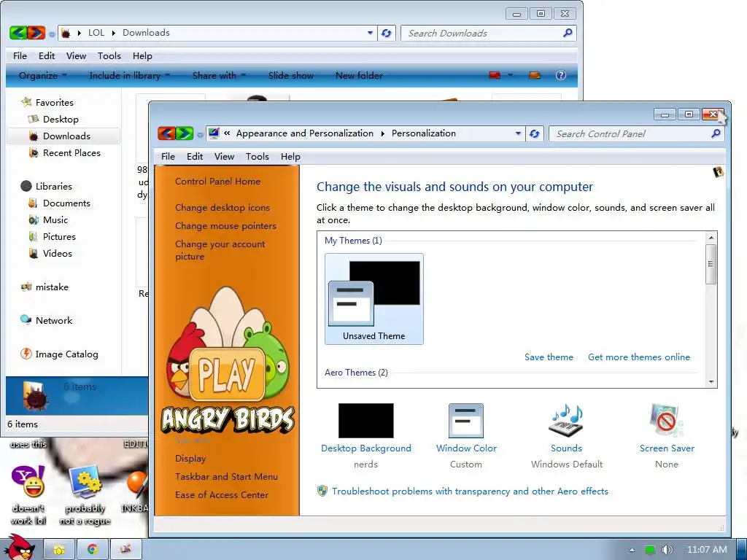
Task: Open the Edit menu in Personalization window
Action: point(194,156)
